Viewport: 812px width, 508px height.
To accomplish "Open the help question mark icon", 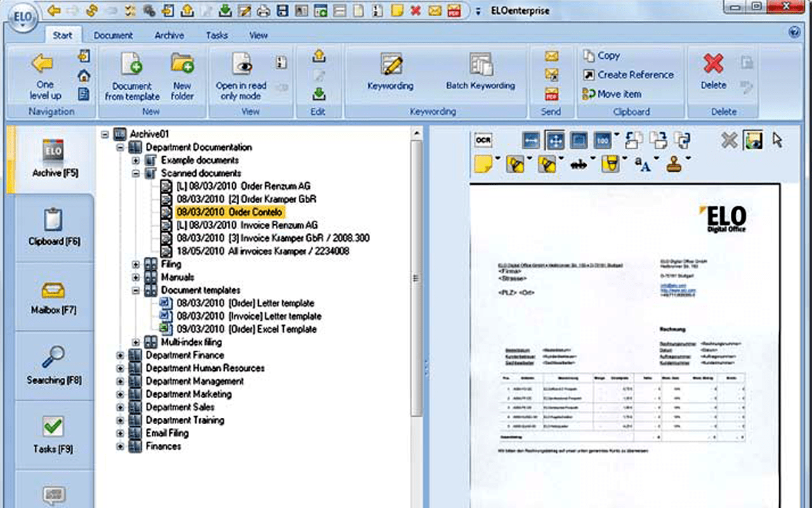I will pos(794,32).
